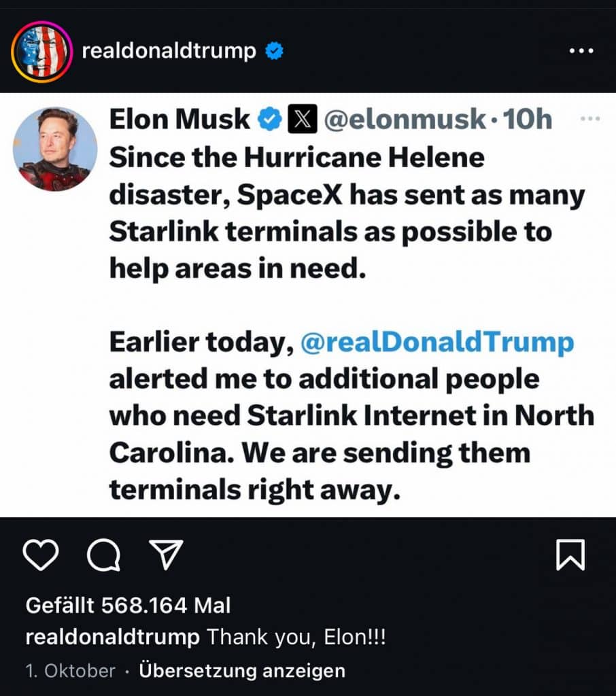View the realdonaldtrump story avatar
Viewport: 616px width, 696px height.
pyautogui.click(x=42, y=52)
